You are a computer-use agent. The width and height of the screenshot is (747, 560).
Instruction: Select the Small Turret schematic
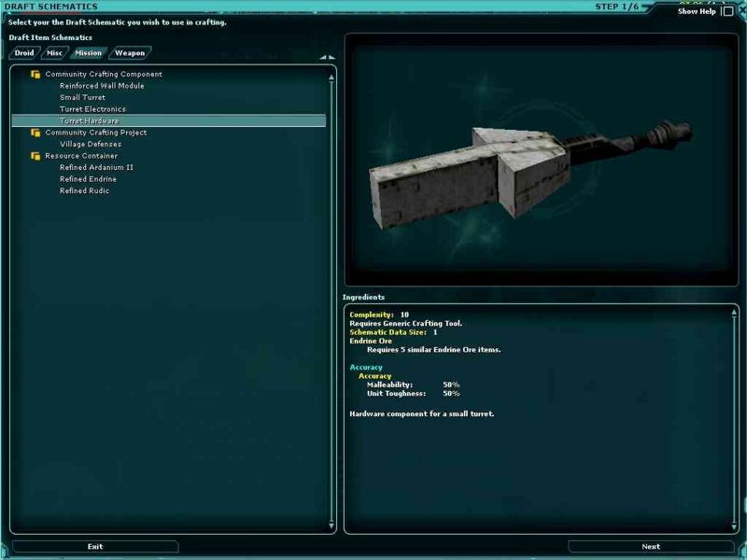click(x=82, y=98)
